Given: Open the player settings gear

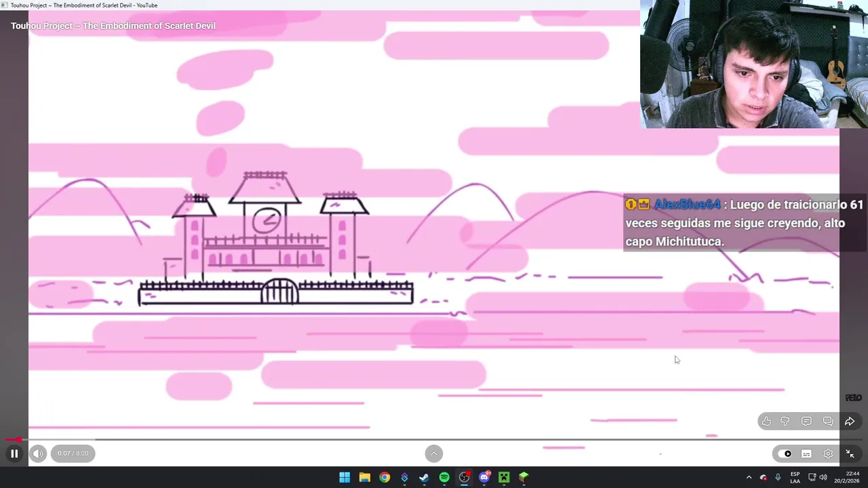Looking at the screenshot, I should [x=828, y=454].
